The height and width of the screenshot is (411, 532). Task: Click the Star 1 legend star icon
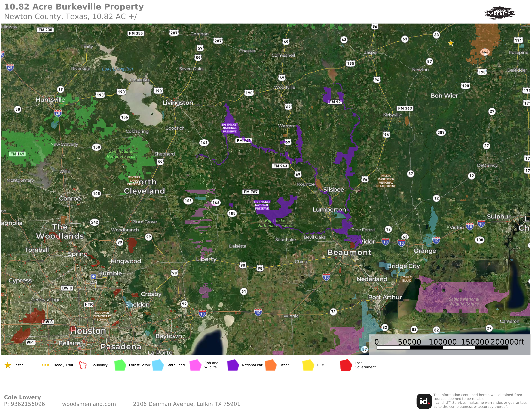point(8,365)
